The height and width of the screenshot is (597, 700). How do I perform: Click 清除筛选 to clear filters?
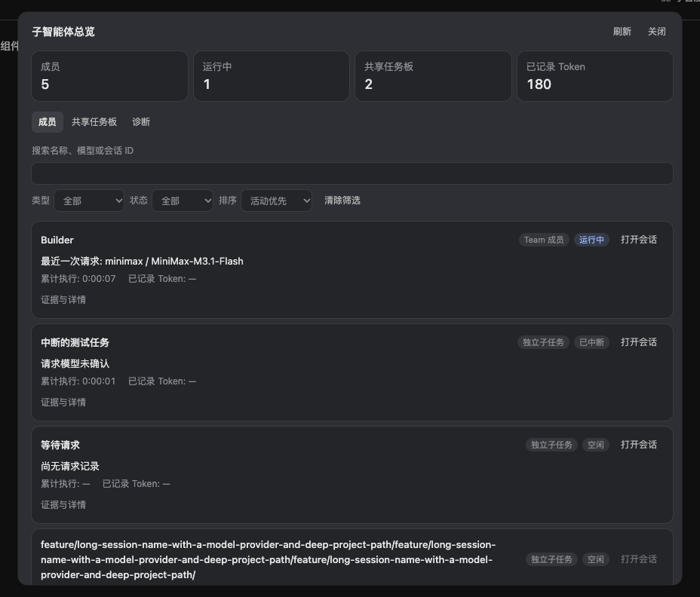click(x=342, y=201)
